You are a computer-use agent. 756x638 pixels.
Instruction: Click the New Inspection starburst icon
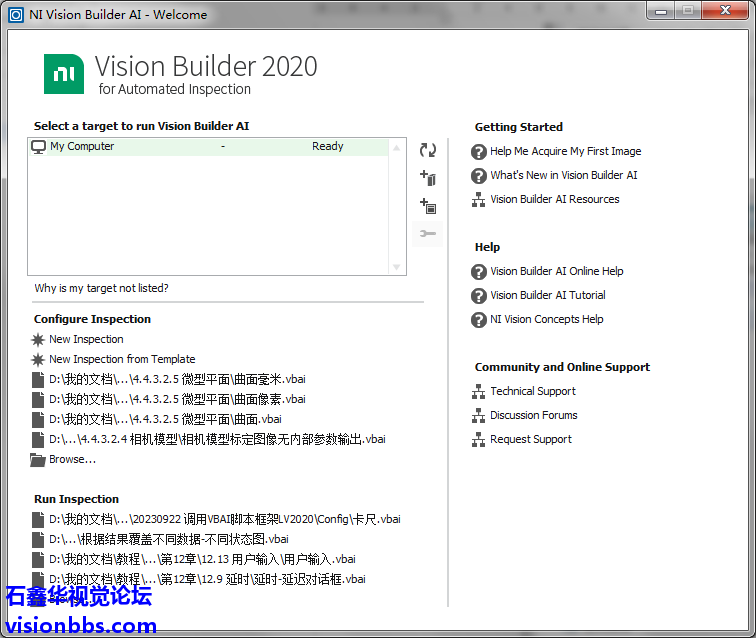point(38,339)
